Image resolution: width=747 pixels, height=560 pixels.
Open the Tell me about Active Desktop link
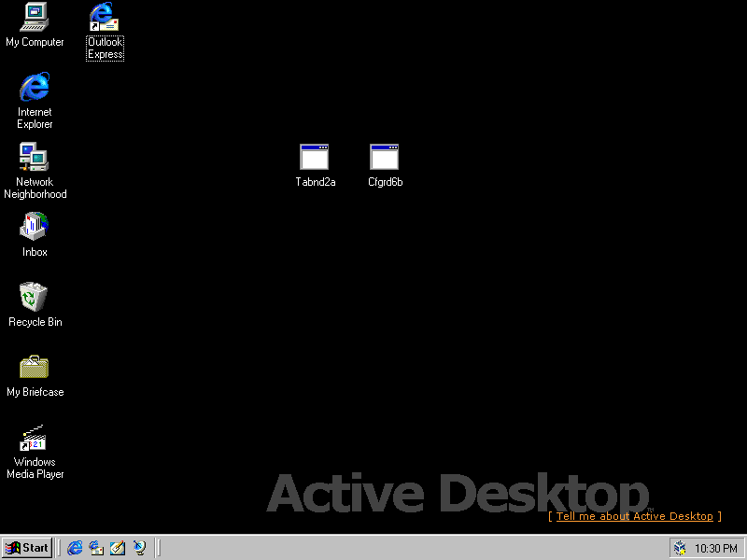click(635, 516)
